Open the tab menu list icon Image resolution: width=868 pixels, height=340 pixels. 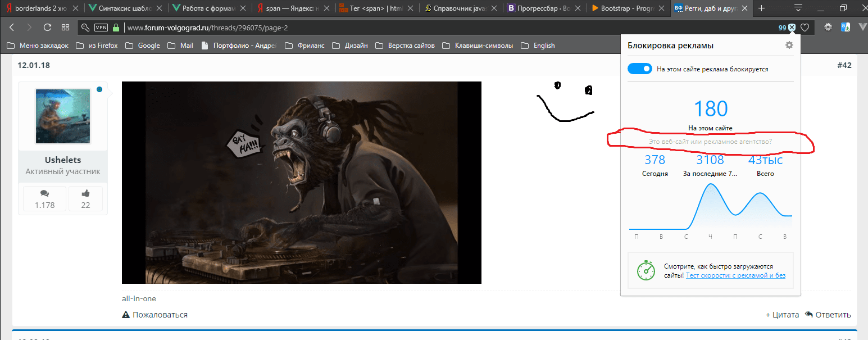click(x=798, y=8)
